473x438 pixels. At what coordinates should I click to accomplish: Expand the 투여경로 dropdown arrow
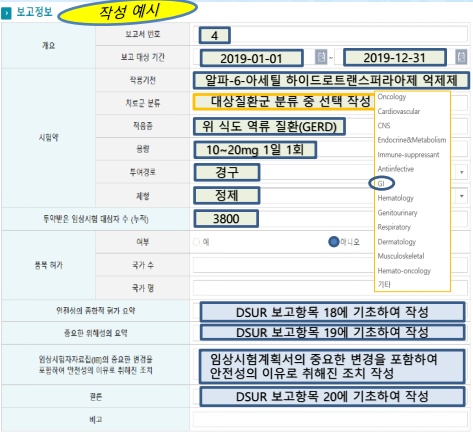462,172
